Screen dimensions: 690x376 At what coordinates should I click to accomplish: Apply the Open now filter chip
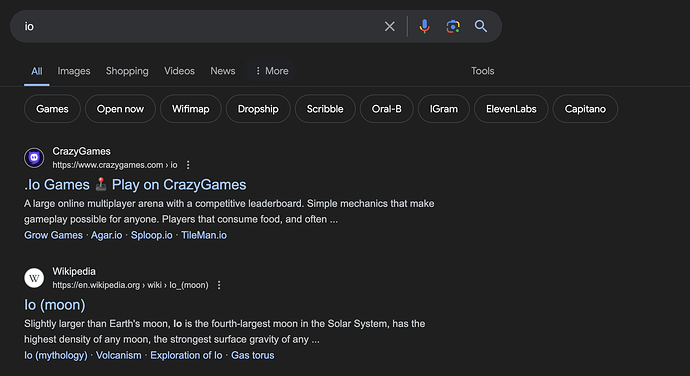pyautogui.click(x=120, y=109)
